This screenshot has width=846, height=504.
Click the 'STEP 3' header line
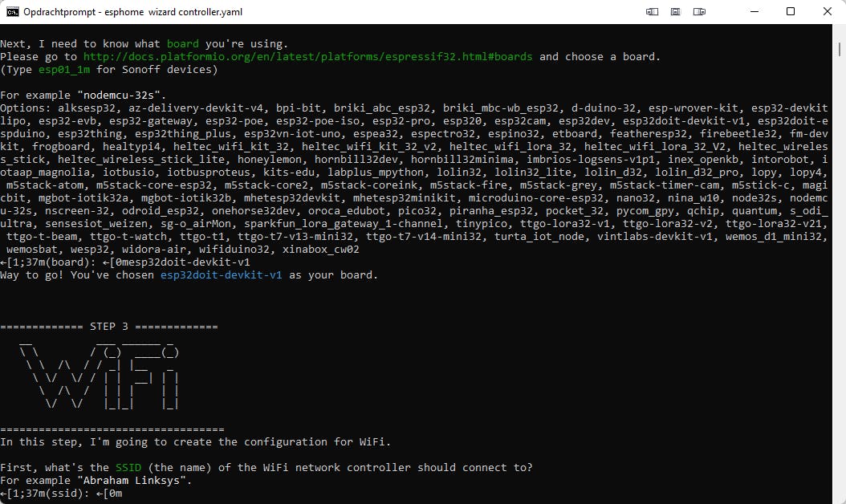pos(109,327)
